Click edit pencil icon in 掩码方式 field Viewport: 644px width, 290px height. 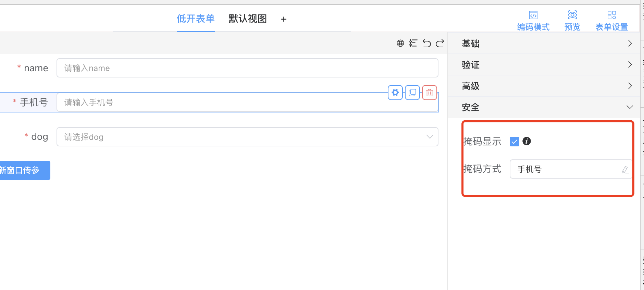pos(625,169)
